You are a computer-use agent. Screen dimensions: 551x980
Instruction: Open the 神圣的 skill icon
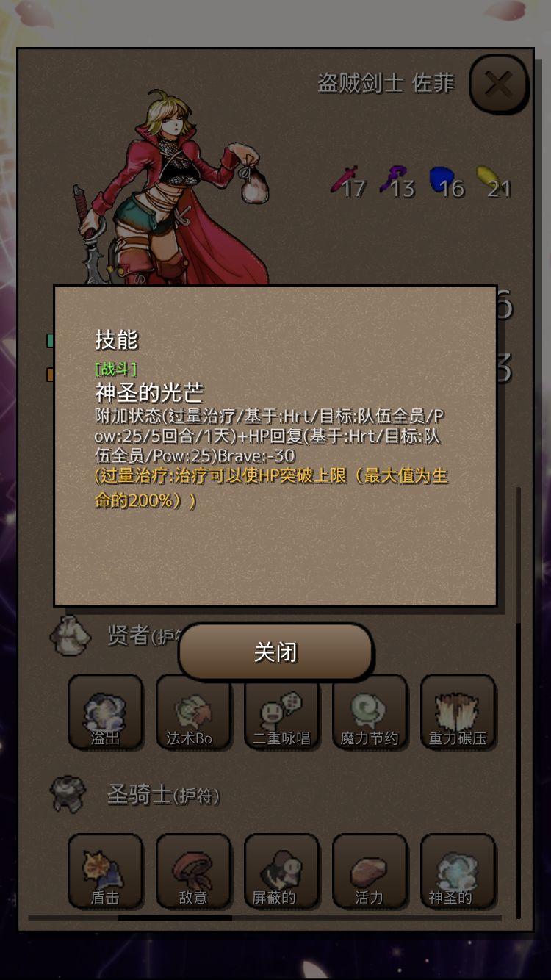coord(458,871)
